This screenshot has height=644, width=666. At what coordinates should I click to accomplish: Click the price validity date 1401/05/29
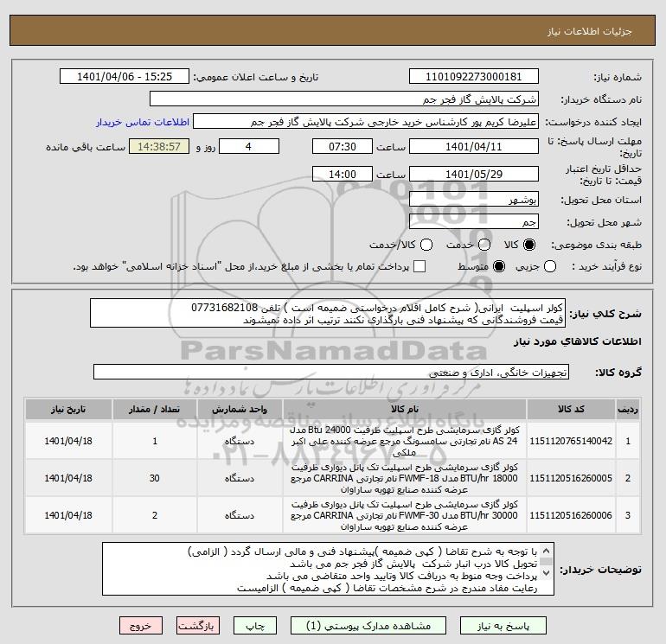[474, 174]
